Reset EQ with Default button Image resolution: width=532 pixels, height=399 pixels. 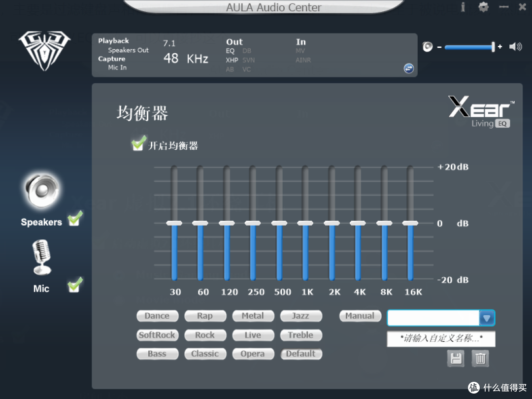pos(301,354)
